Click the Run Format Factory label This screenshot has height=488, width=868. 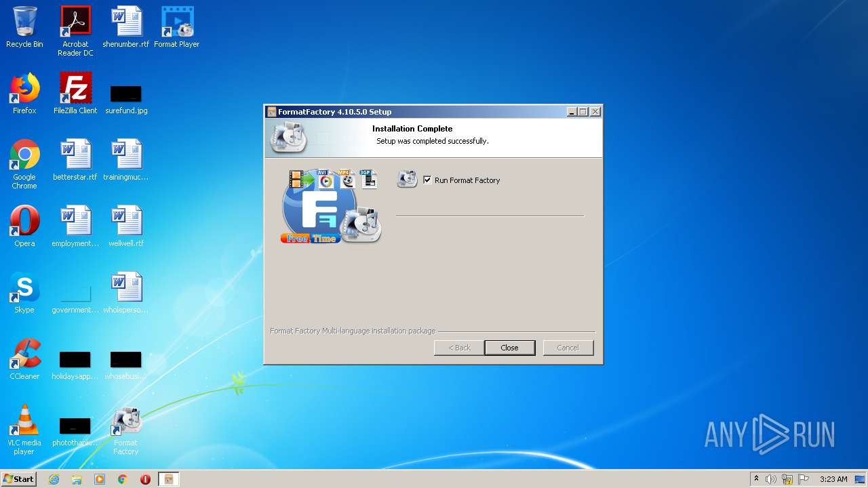point(467,180)
